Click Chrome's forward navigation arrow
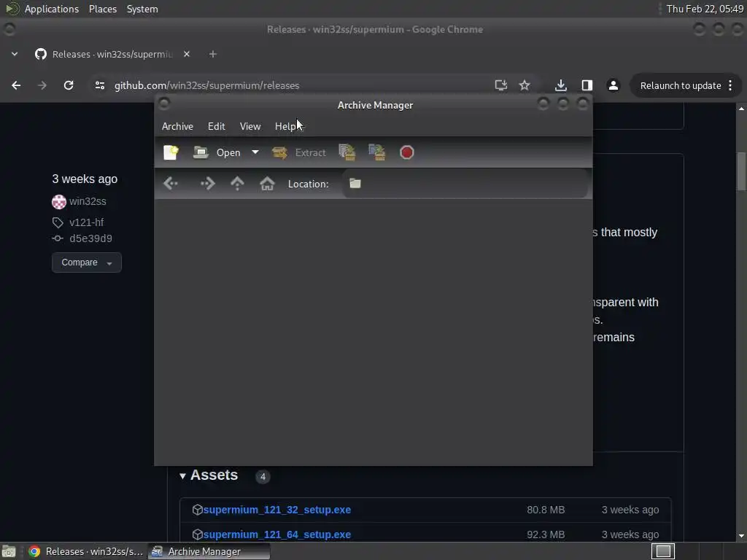Screen dimensions: 747x560 (42, 85)
